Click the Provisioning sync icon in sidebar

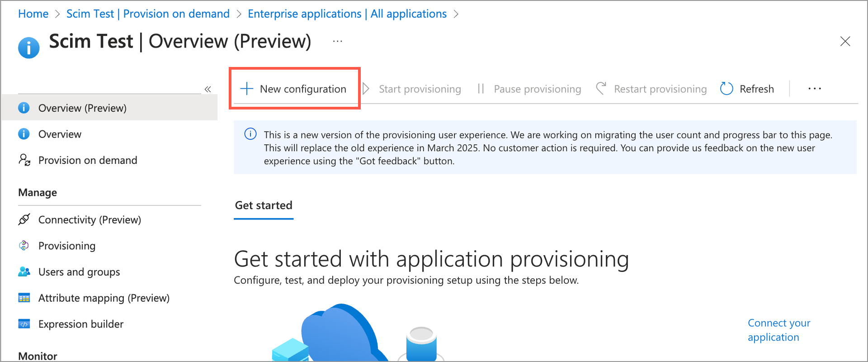point(24,246)
